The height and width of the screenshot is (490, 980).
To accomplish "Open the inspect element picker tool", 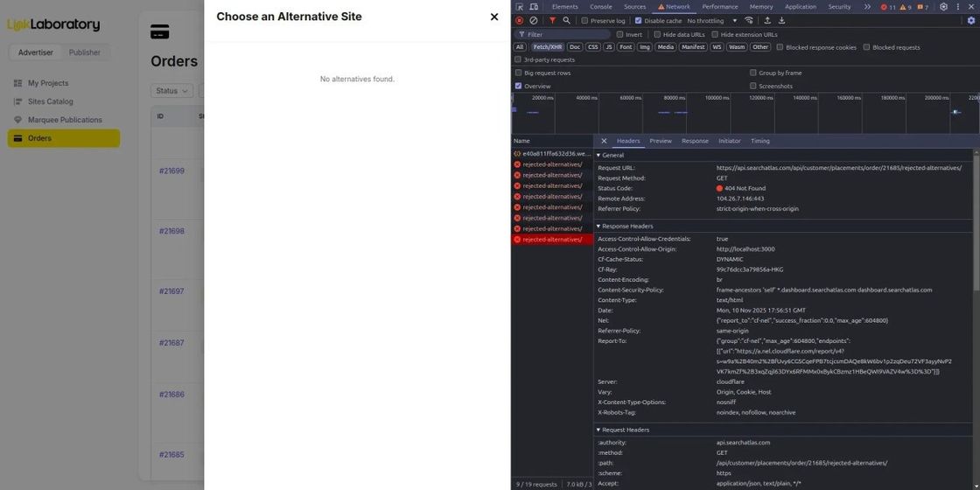I will pyautogui.click(x=519, y=7).
